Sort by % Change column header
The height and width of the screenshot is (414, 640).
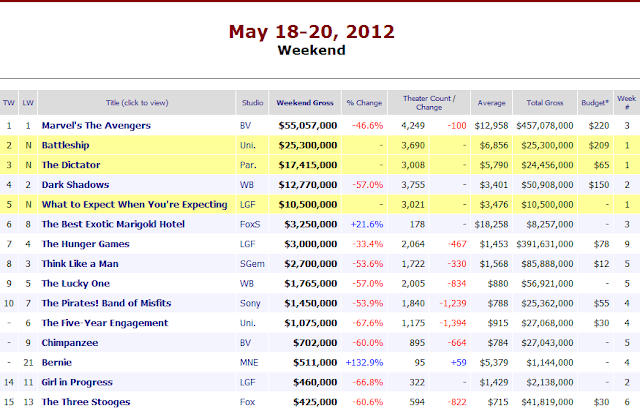coord(364,103)
